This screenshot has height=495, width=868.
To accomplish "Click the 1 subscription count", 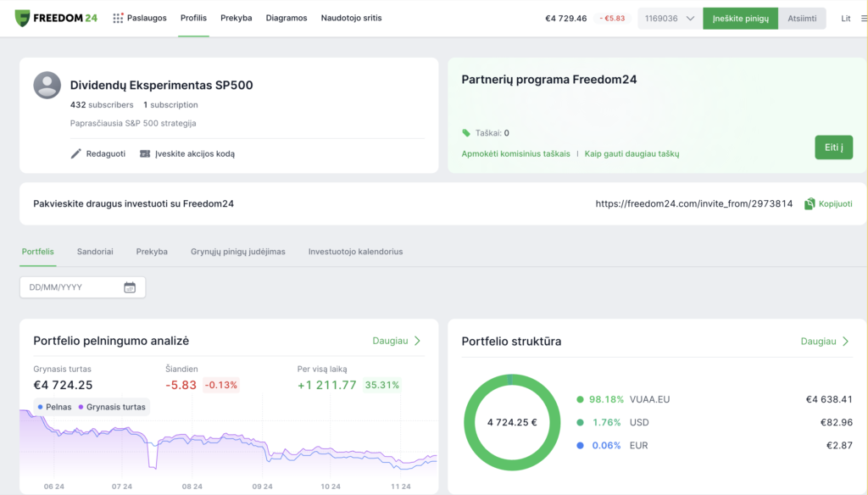I will click(170, 104).
